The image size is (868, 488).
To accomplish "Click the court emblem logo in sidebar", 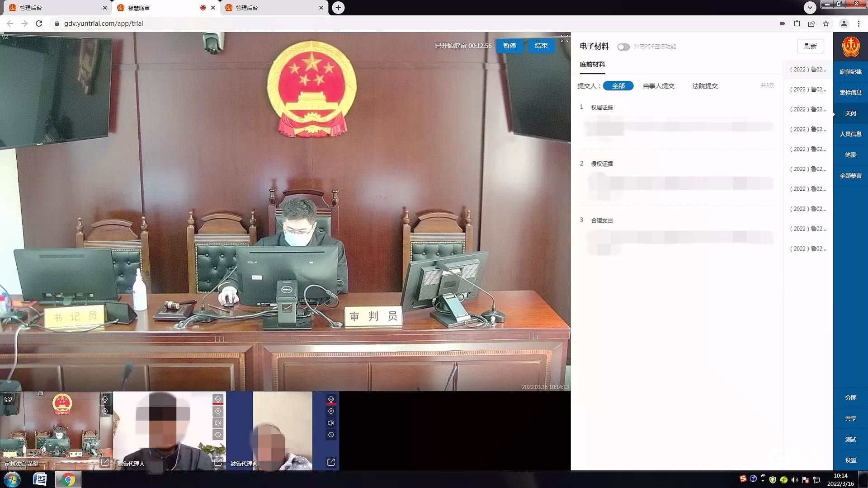I will (x=850, y=47).
